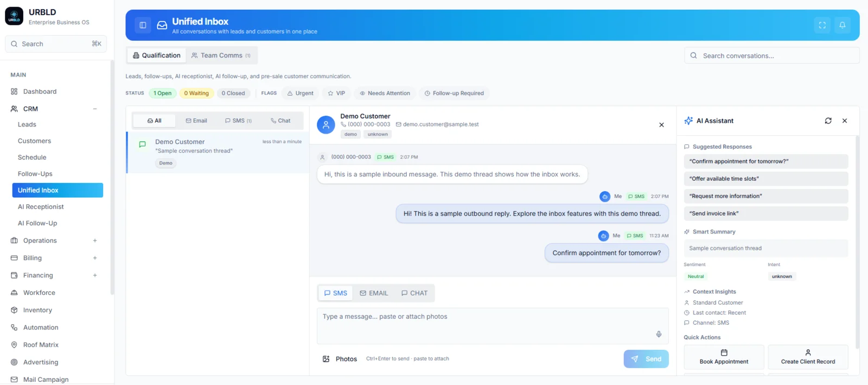Image resolution: width=868 pixels, height=385 pixels.
Task: Click the message text area
Action: click(x=493, y=326)
